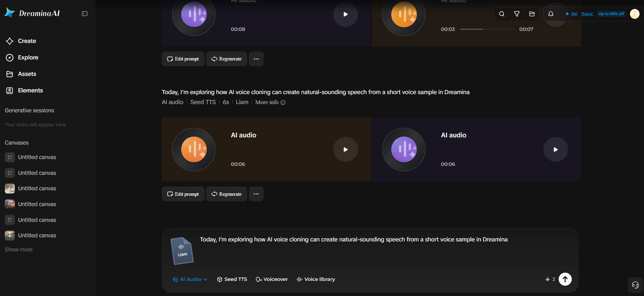Screen dimensions: 644x296
Task: Open more options below the 00:06 audio clips
Action: pyautogui.click(x=256, y=194)
